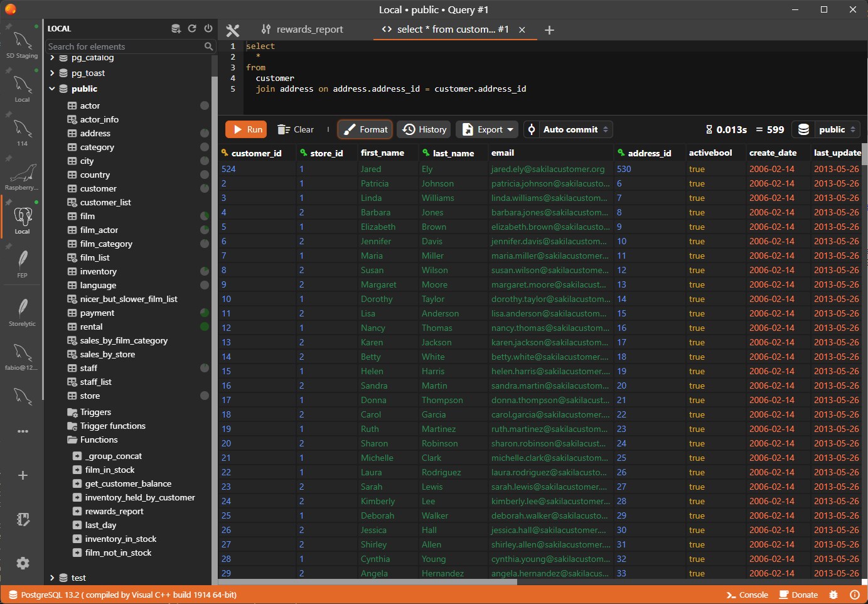Open a new query tab with the plus button
868x604 pixels.
549,30
